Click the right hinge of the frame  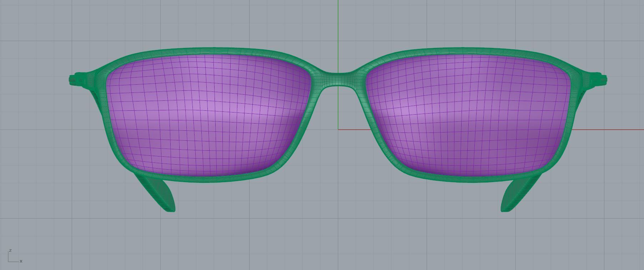[598, 79]
